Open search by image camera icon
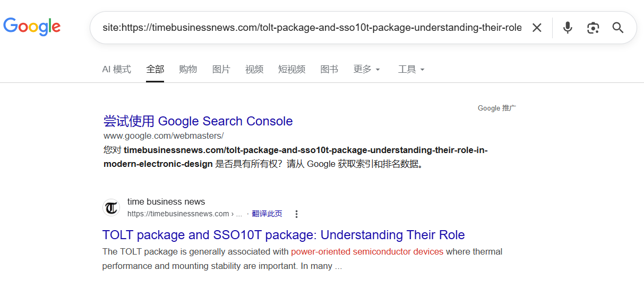Viewport: 644px width, 287px height. coord(593,28)
